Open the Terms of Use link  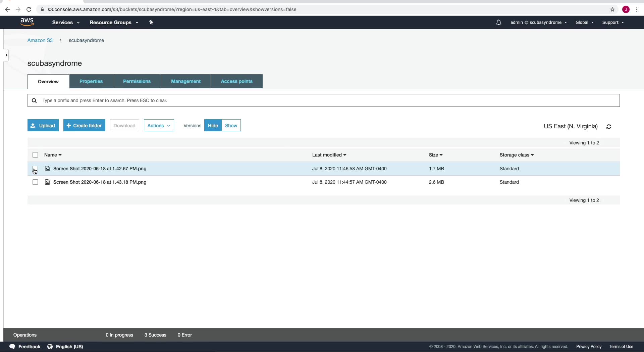pos(621,347)
